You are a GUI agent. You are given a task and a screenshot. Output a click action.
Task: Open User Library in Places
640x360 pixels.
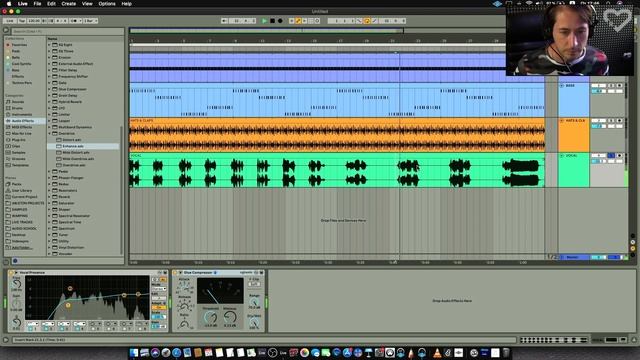coord(22,191)
